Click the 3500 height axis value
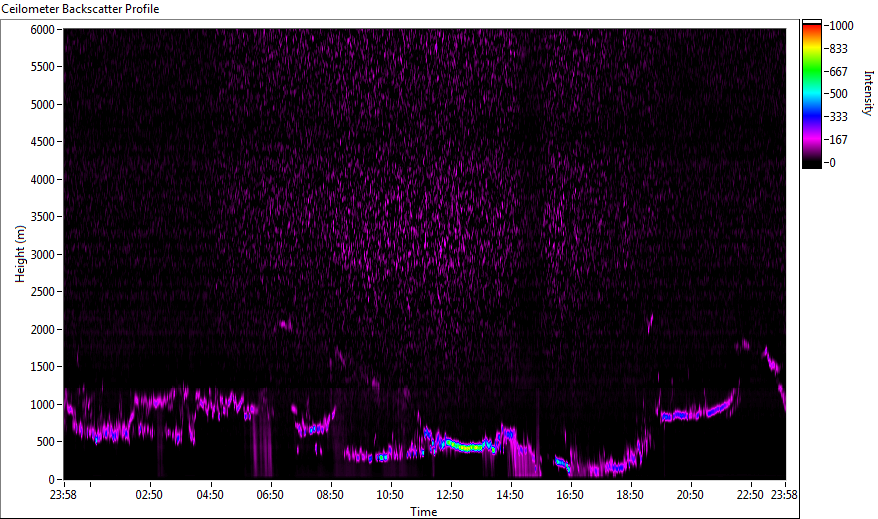This screenshot has width=878, height=519. pyautogui.click(x=43, y=217)
